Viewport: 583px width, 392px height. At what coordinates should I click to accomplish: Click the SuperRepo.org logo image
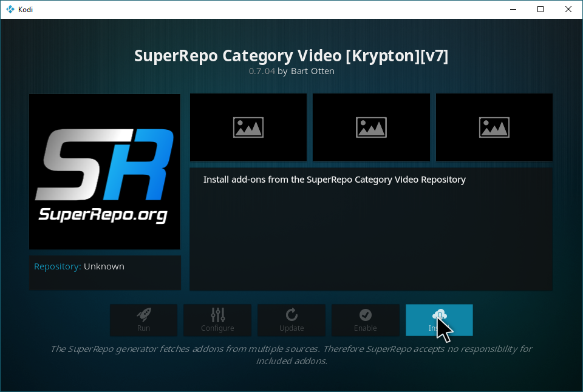105,172
